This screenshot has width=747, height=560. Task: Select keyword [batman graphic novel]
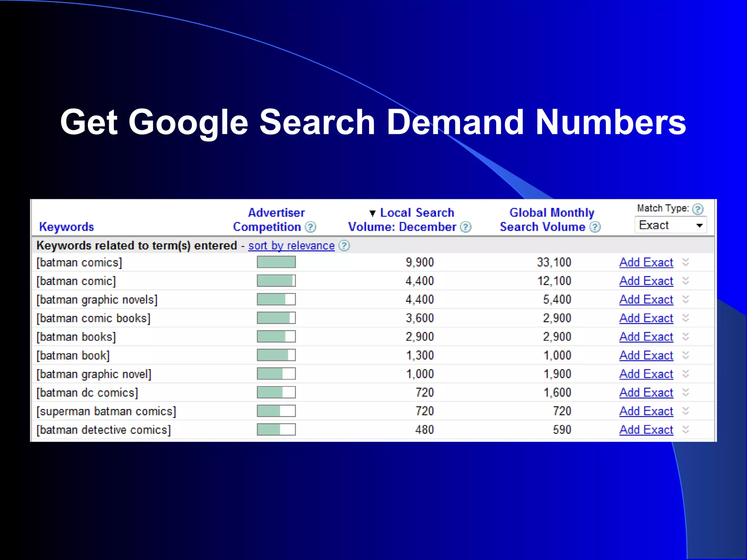tap(94, 374)
